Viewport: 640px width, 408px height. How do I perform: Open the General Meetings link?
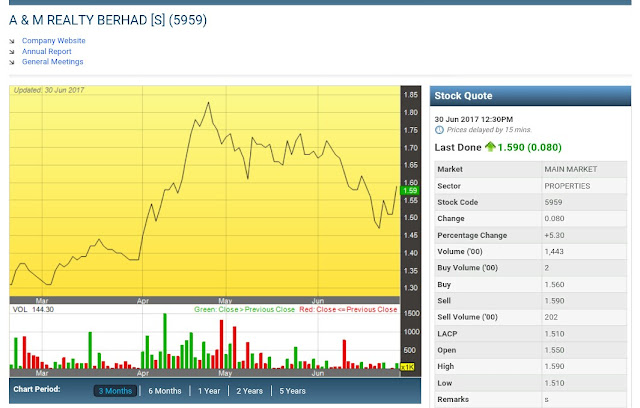pos(53,62)
